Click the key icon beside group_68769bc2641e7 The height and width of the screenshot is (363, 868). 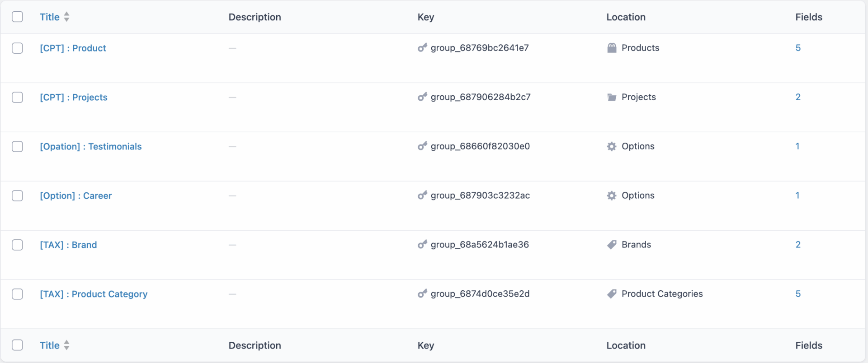point(422,47)
